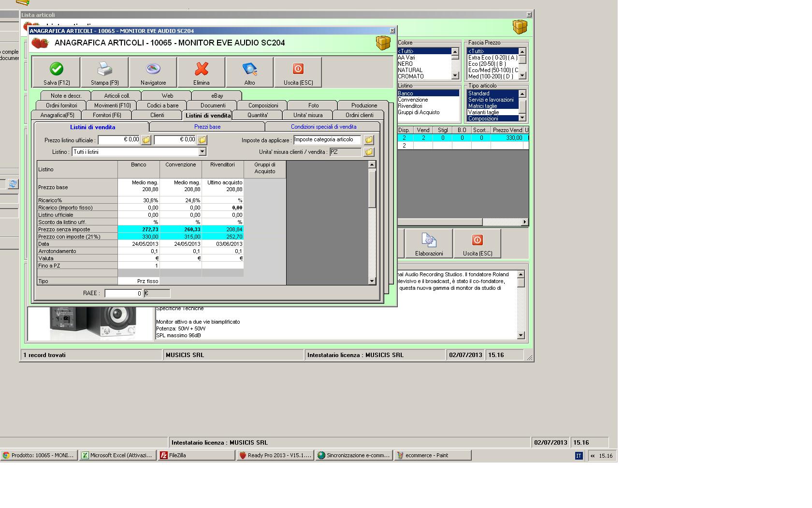
Task: Click the description text box's down scroll arrow
Action: coord(521,335)
